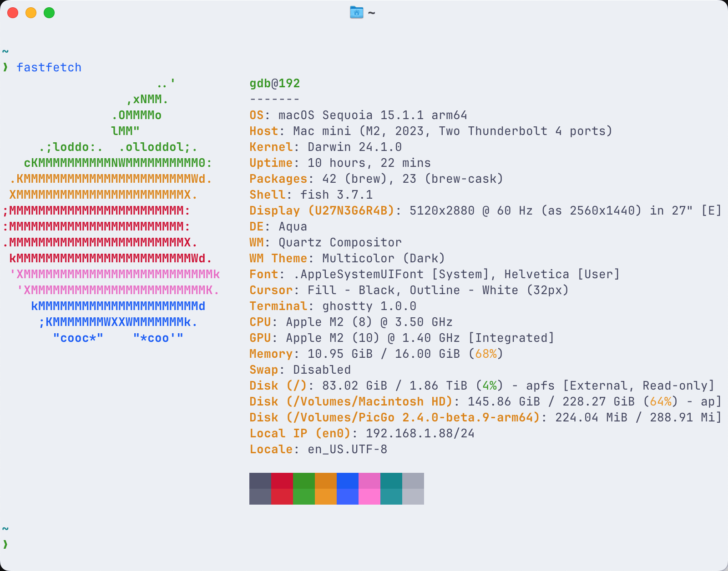Viewport: 728px width, 571px height.
Task: Click the dark blue top-row color block
Action: (x=348, y=481)
